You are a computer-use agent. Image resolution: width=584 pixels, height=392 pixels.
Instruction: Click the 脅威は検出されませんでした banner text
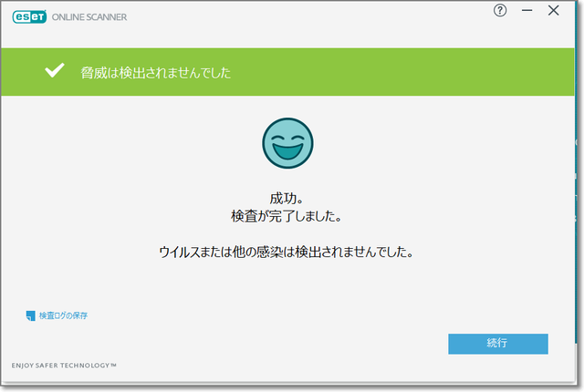coord(155,73)
